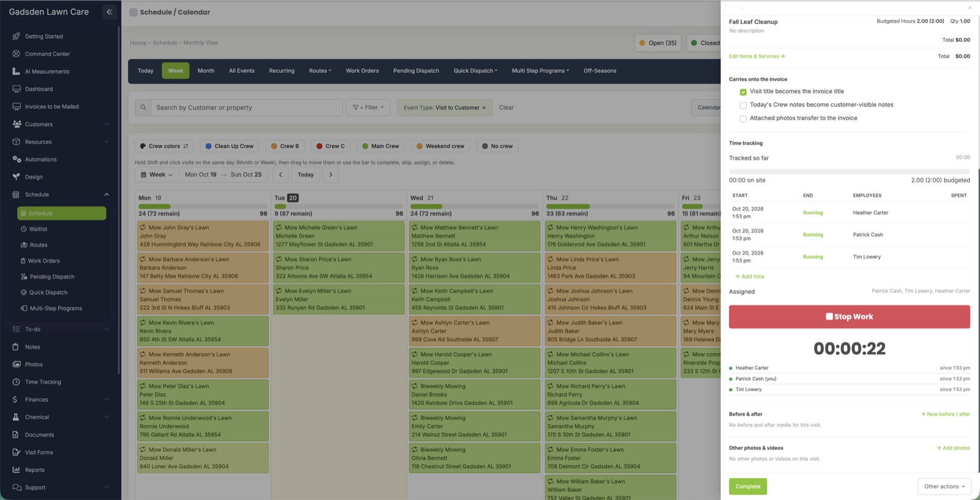Click the Search by Customer field

coord(247,108)
